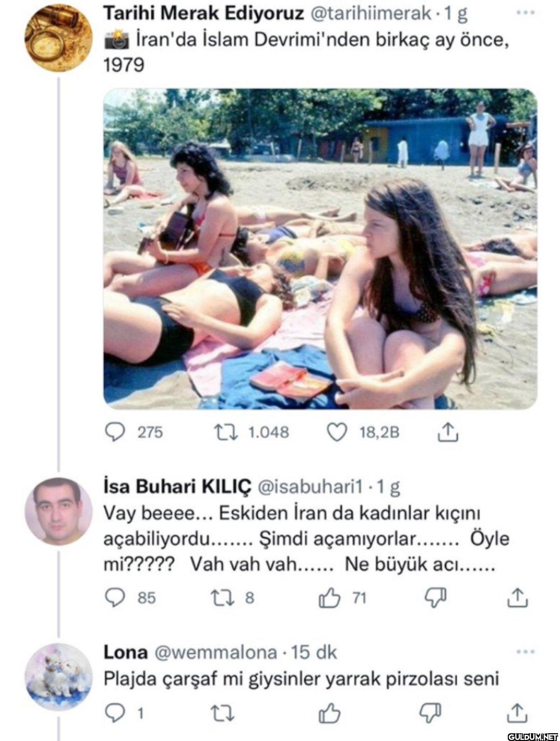The width and height of the screenshot is (560, 741).
Task: Thumbs down Lona's reply
Action: click(434, 714)
